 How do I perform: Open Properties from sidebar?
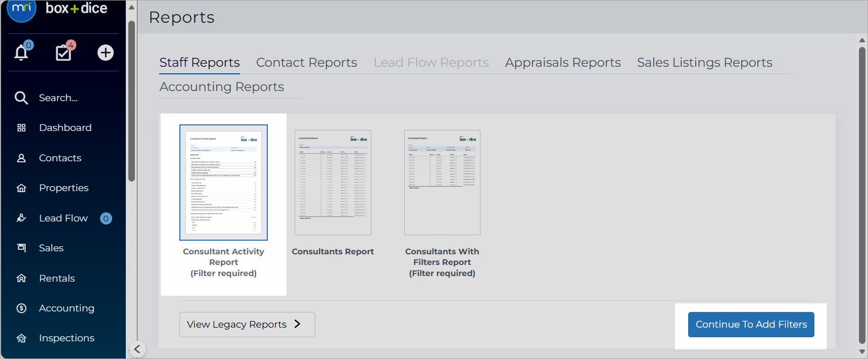click(63, 188)
